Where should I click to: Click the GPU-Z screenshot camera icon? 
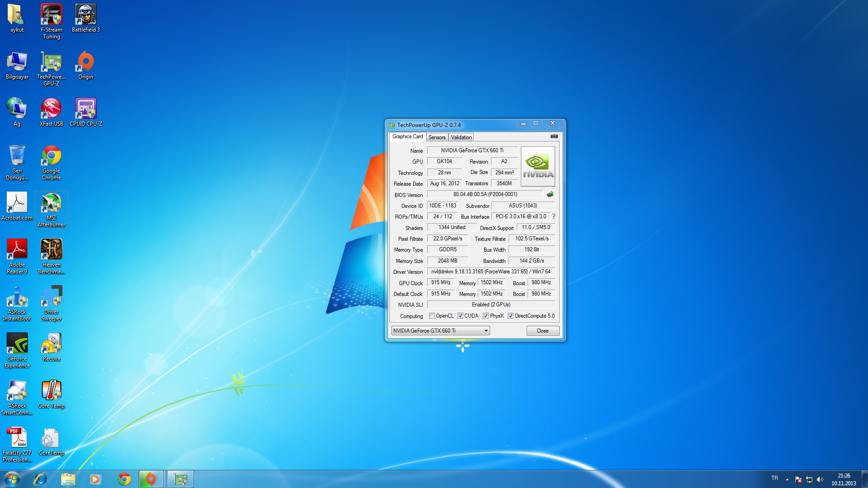pyautogui.click(x=554, y=136)
